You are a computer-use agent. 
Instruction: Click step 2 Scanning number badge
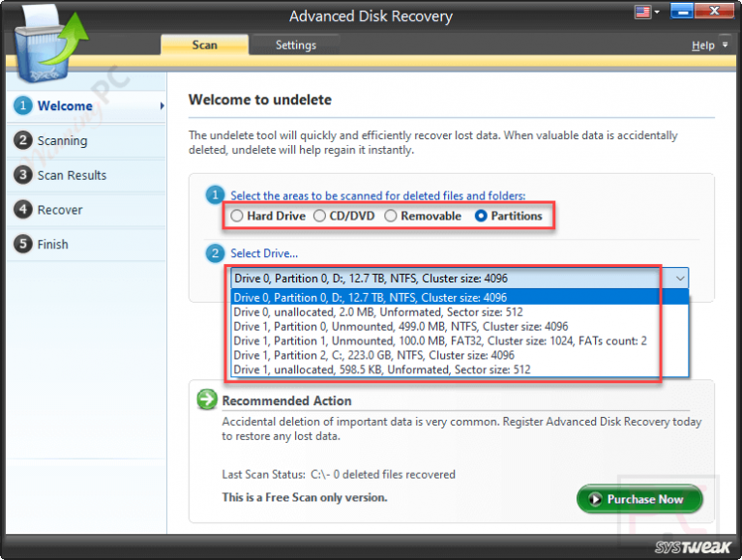pyautogui.click(x=22, y=140)
